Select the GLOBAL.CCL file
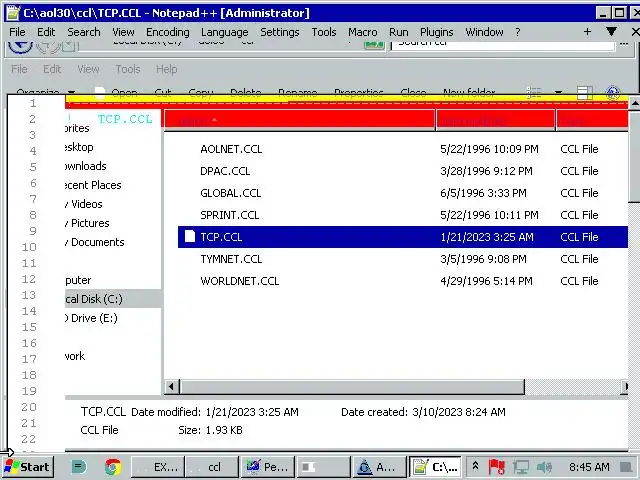 tap(231, 193)
